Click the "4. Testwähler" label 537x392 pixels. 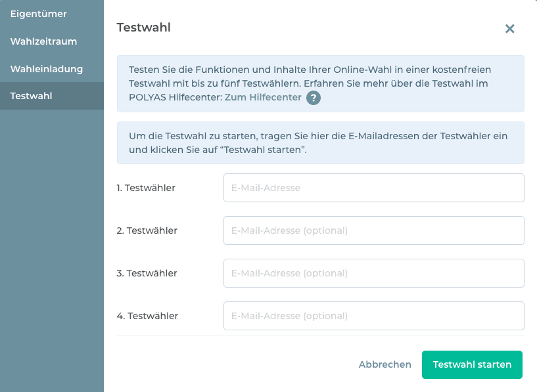(x=147, y=316)
